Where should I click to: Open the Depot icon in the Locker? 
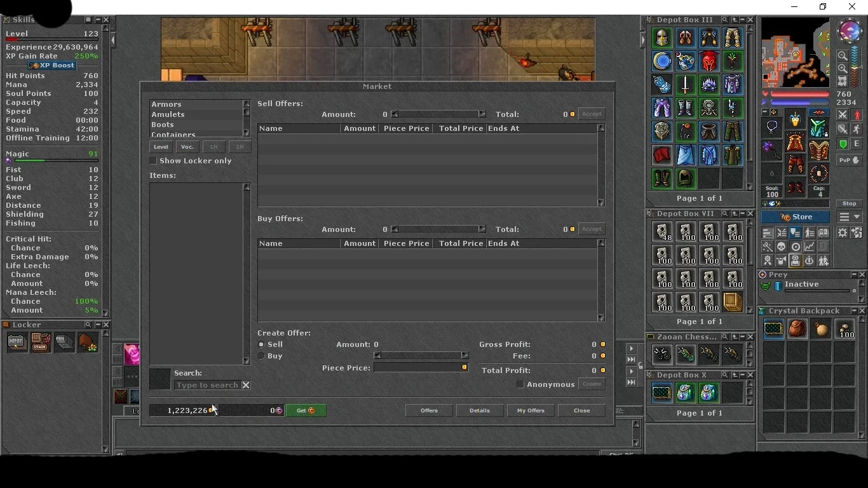click(x=17, y=342)
